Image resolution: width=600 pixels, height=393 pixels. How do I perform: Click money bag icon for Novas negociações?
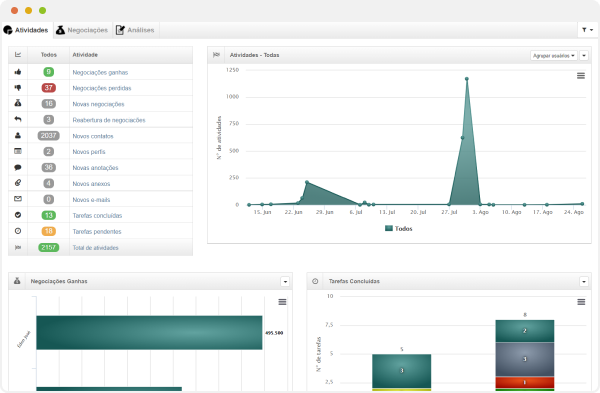(x=18, y=103)
